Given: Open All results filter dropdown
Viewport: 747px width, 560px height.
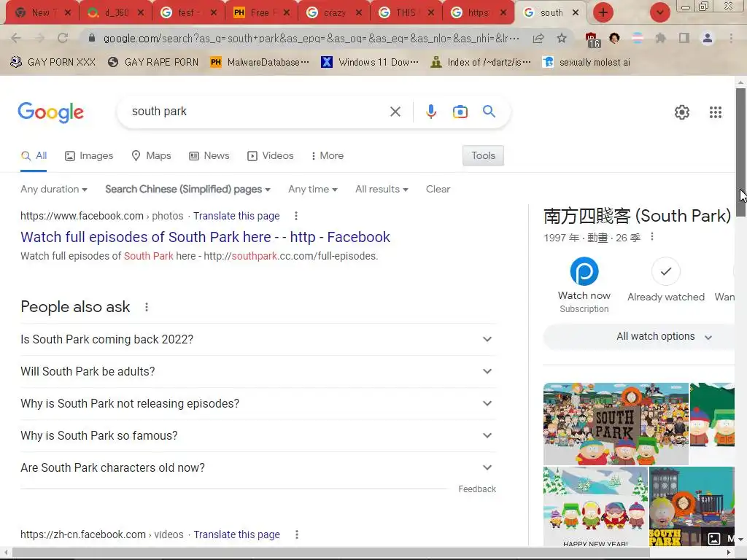Looking at the screenshot, I should click(x=382, y=190).
